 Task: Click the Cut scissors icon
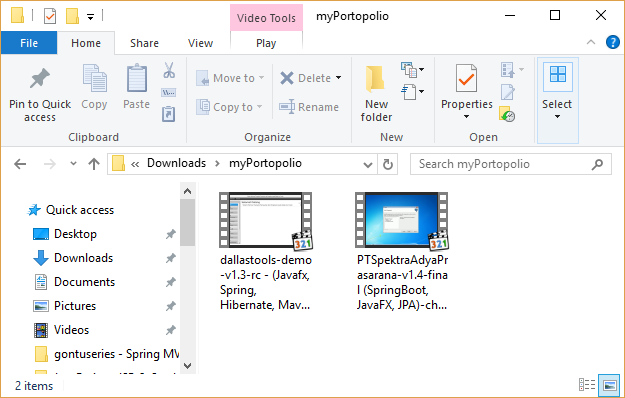tap(169, 70)
